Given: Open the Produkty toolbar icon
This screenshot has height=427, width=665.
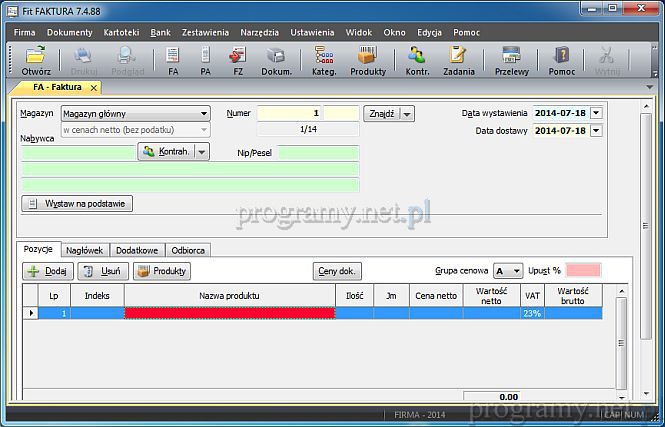Looking at the screenshot, I should [368, 60].
